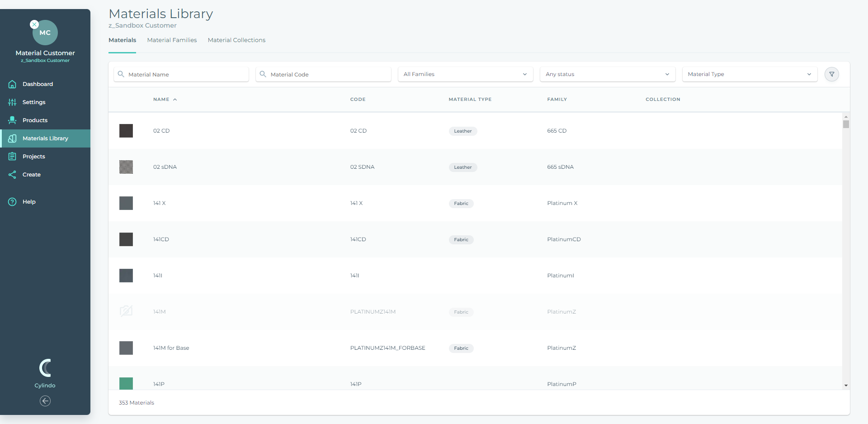This screenshot has width=868, height=424.
Task: Open Products via its chair icon
Action: click(x=12, y=120)
